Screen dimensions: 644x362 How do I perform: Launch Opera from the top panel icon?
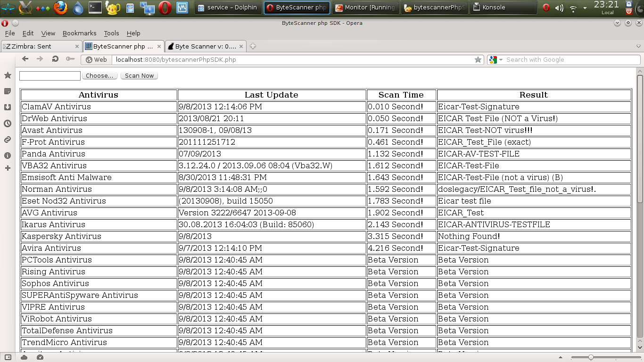click(x=165, y=8)
